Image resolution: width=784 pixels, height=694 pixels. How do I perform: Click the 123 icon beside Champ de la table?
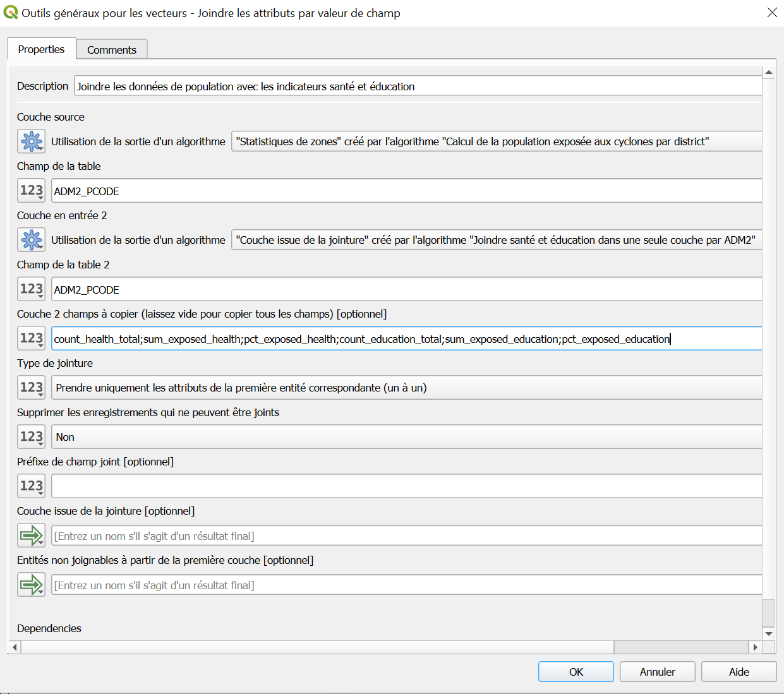(31, 191)
